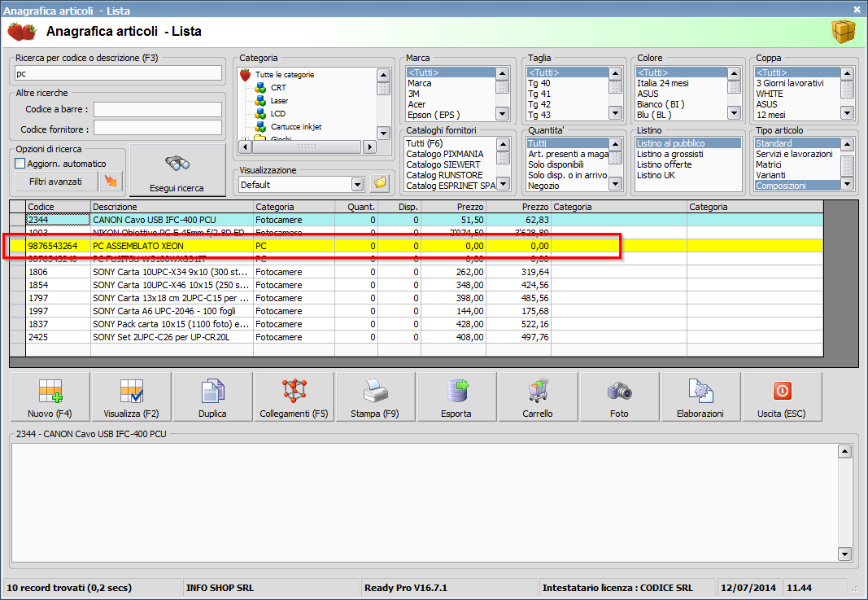Duplicate the selected article with Duplica
The width and height of the screenshot is (868, 600).
tap(212, 396)
